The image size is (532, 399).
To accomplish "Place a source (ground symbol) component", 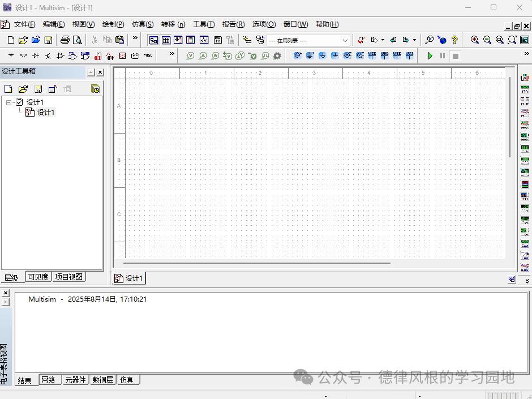I will click(11, 56).
